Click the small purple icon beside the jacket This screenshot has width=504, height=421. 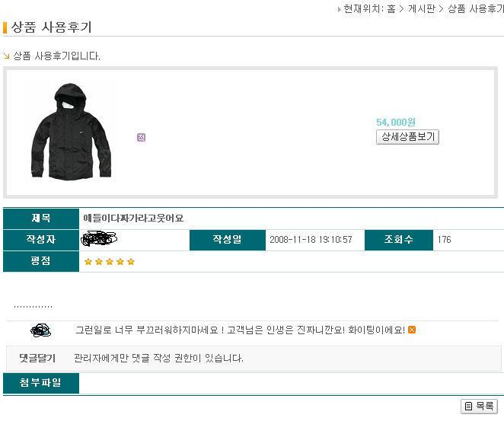[x=141, y=137]
